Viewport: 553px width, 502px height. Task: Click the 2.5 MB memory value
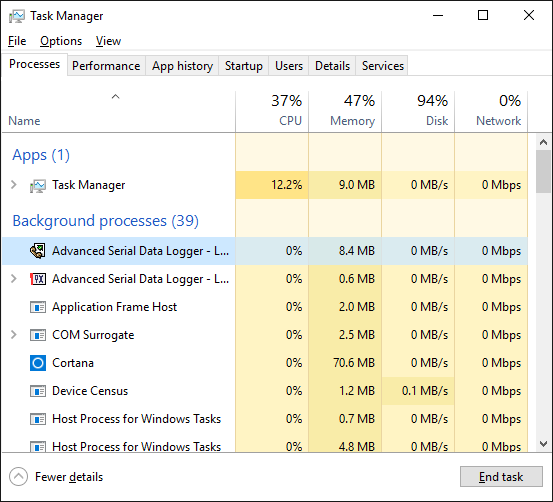click(357, 335)
